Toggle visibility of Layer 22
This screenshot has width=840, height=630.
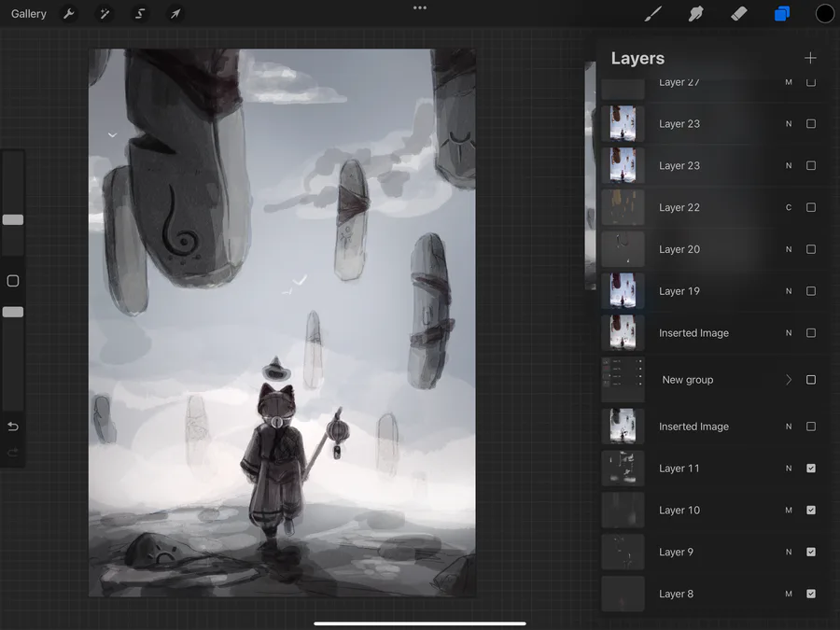(811, 207)
